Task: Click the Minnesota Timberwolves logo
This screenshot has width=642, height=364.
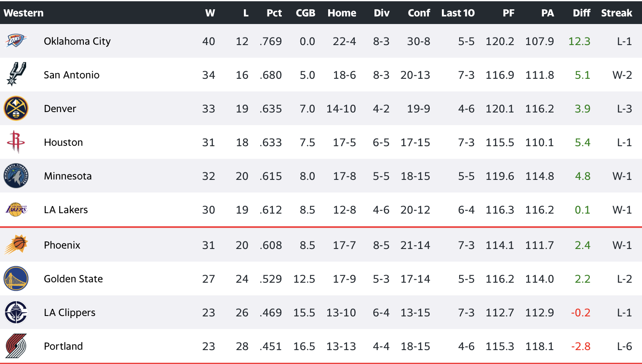Action: (x=16, y=176)
